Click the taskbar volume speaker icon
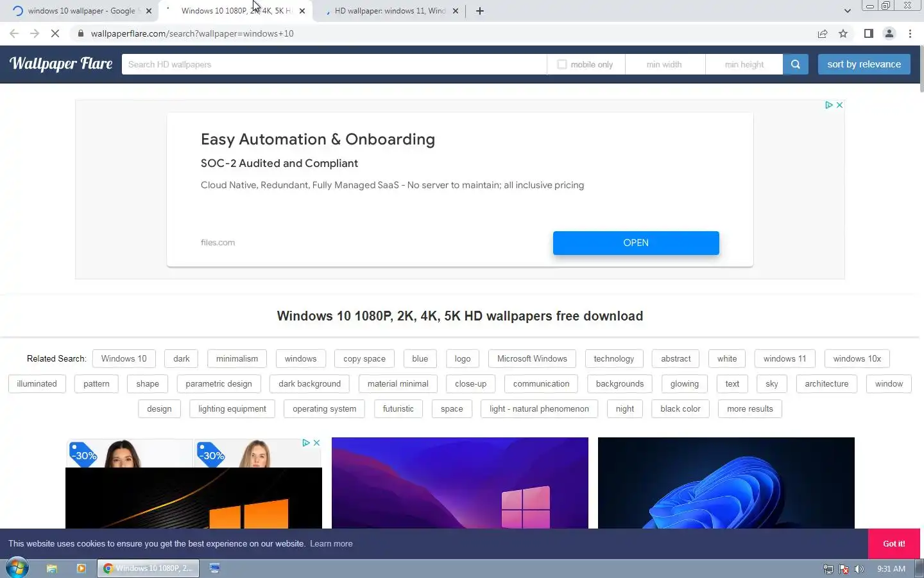 (x=859, y=569)
